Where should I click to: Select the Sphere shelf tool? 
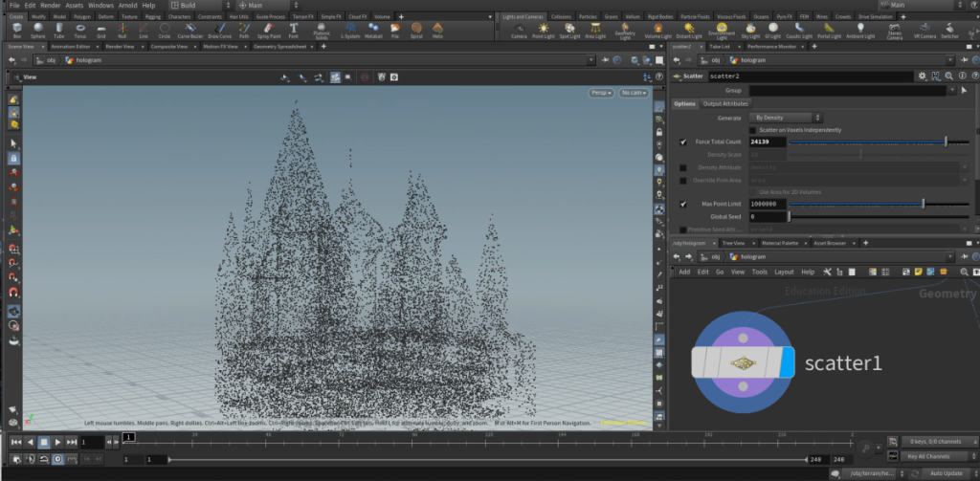click(x=38, y=30)
